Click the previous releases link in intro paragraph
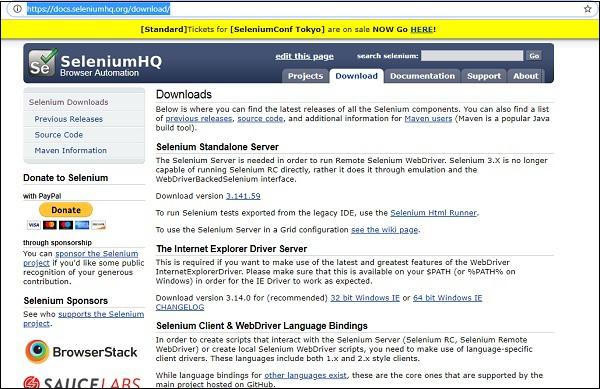 (199, 119)
